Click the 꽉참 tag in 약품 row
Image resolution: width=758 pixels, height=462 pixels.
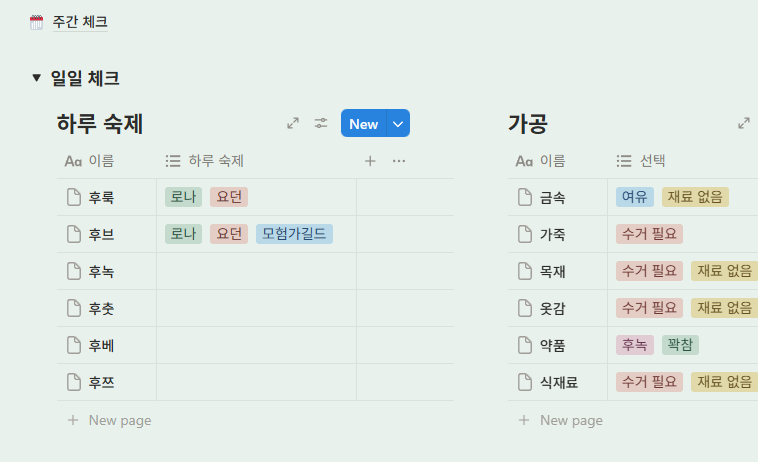click(680, 345)
